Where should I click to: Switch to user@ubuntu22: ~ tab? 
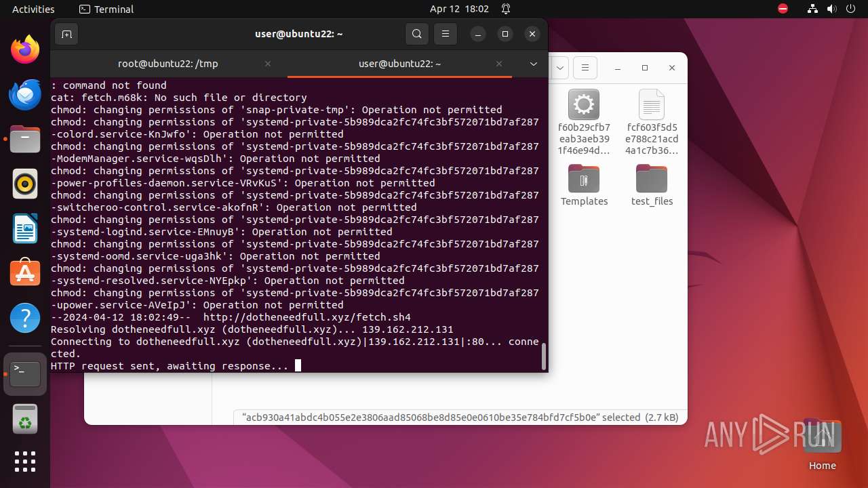coord(400,64)
